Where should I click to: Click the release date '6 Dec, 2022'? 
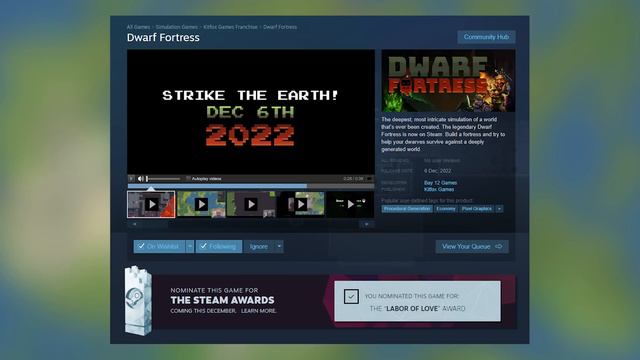(438, 171)
